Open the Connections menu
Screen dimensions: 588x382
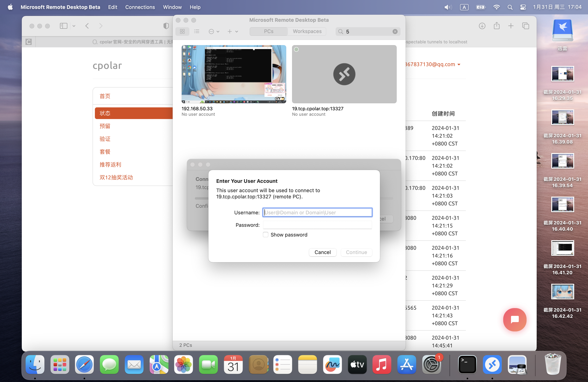(x=140, y=7)
